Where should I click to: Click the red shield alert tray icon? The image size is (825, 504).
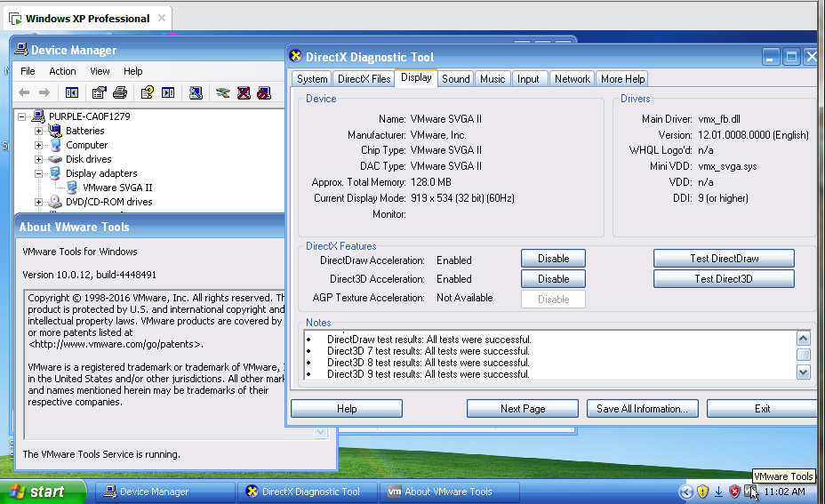click(734, 492)
